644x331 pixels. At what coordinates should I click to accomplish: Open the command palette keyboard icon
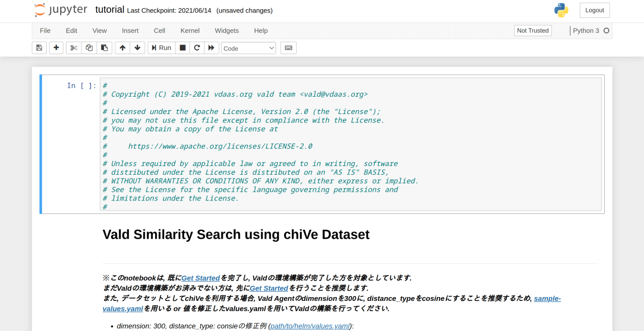pyautogui.click(x=288, y=48)
